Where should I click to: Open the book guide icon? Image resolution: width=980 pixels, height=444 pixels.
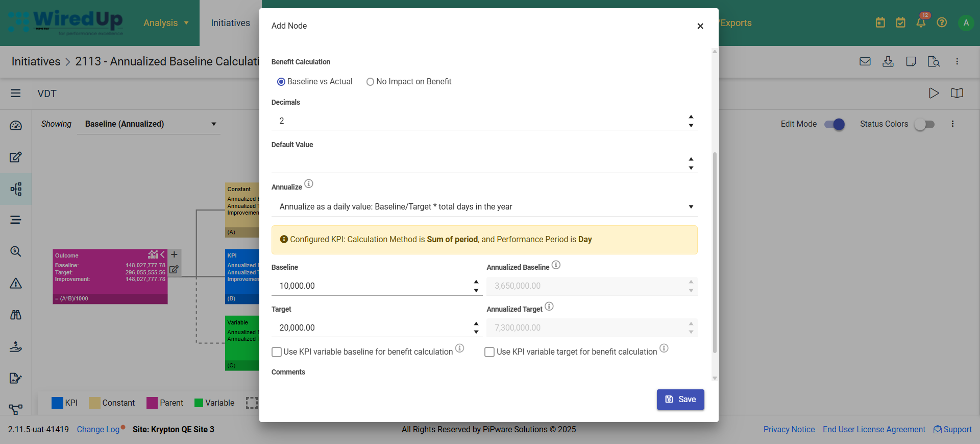coord(957,94)
